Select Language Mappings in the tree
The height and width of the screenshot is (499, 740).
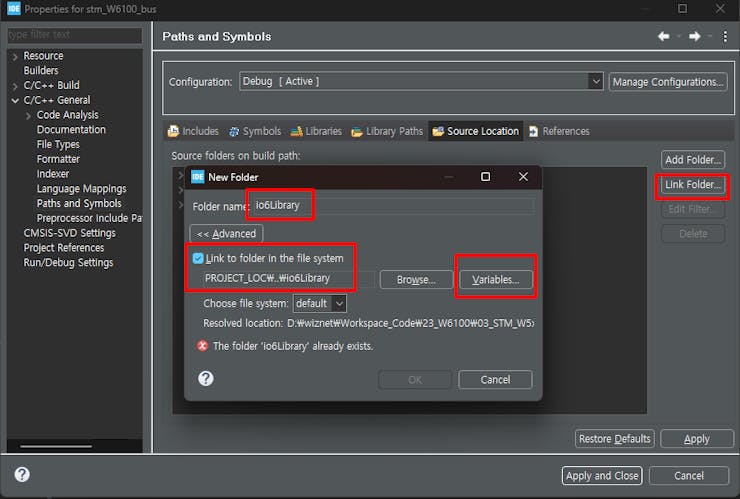82,189
